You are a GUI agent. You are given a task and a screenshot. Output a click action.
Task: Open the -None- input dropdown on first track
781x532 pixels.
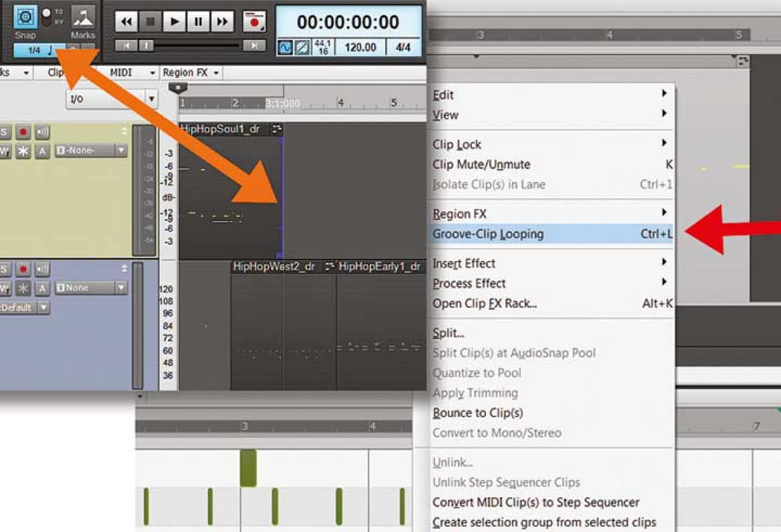click(x=91, y=150)
